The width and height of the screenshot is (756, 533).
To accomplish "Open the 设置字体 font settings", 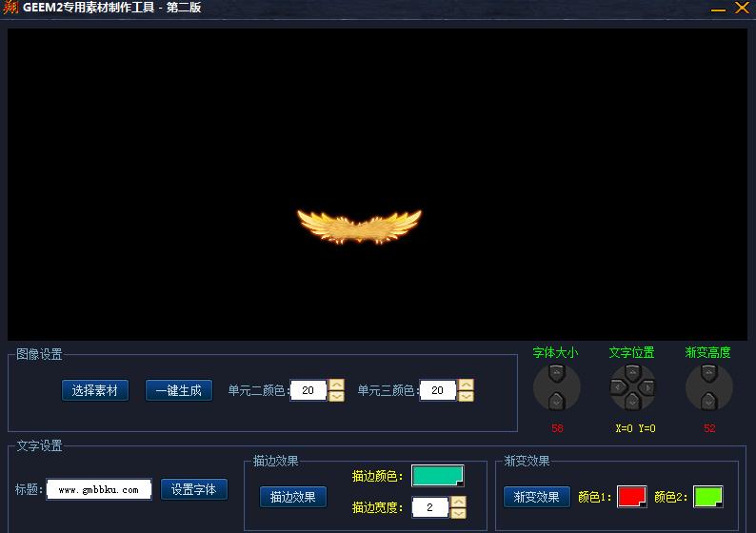I will (x=194, y=489).
